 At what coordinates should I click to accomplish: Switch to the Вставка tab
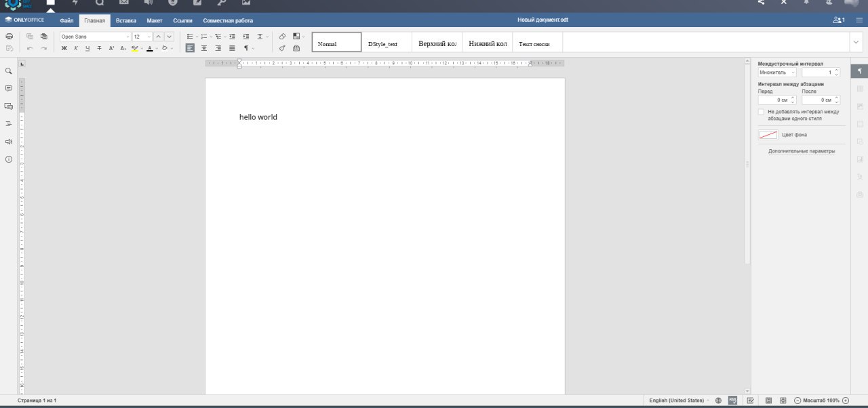(x=126, y=20)
